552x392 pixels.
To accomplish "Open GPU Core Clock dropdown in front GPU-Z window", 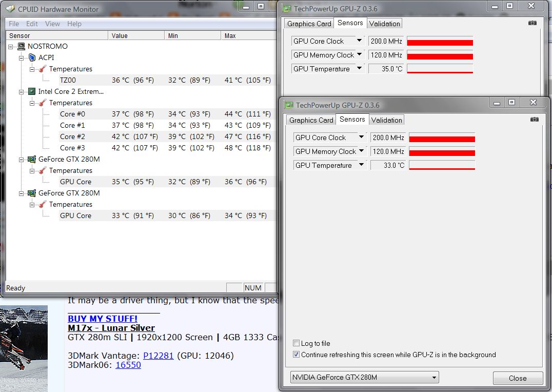I will (361, 138).
